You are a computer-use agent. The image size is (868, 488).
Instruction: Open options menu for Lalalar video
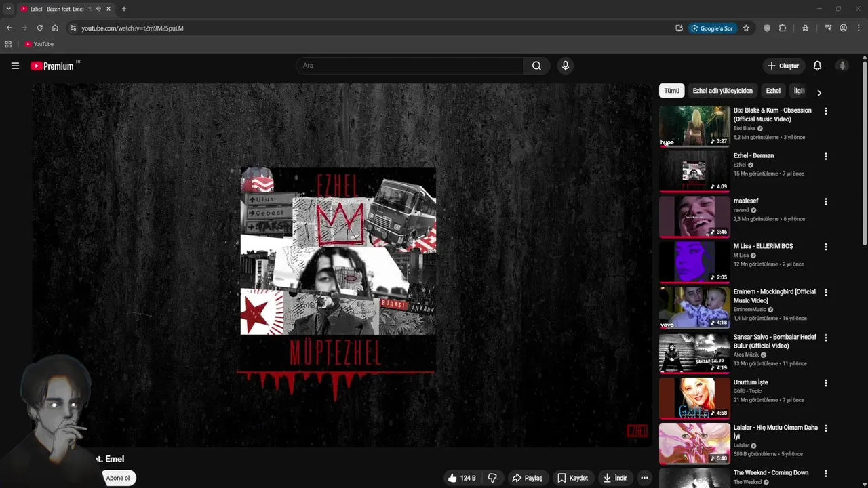(x=825, y=429)
